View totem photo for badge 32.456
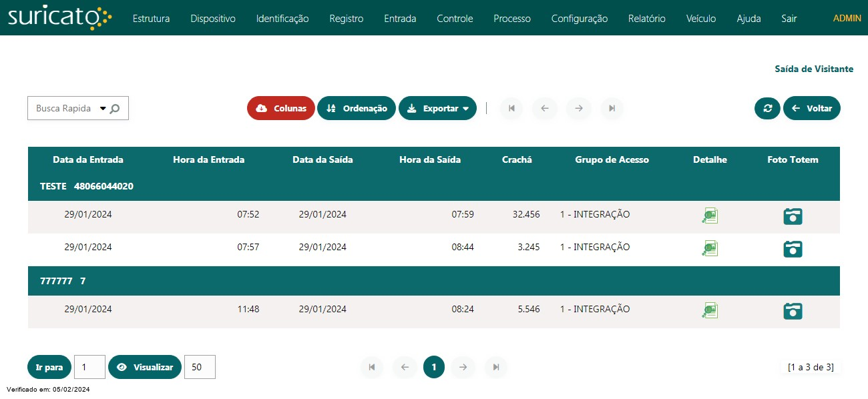 793,216
